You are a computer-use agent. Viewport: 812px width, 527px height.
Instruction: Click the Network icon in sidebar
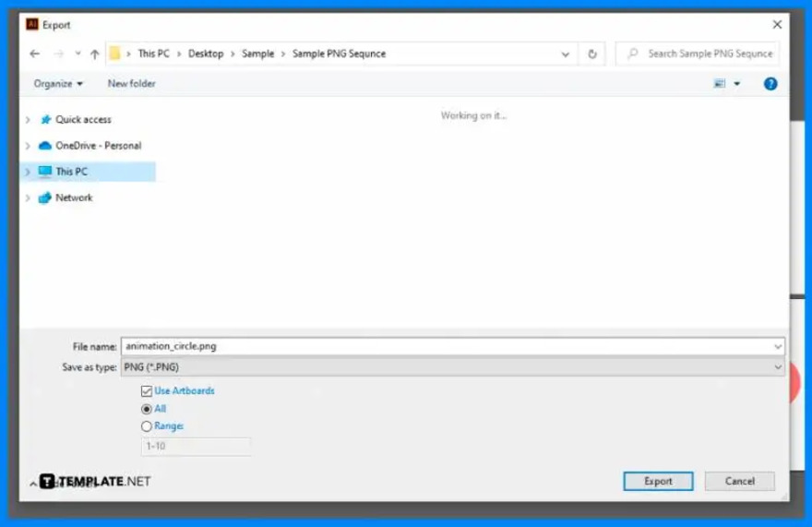(45, 198)
